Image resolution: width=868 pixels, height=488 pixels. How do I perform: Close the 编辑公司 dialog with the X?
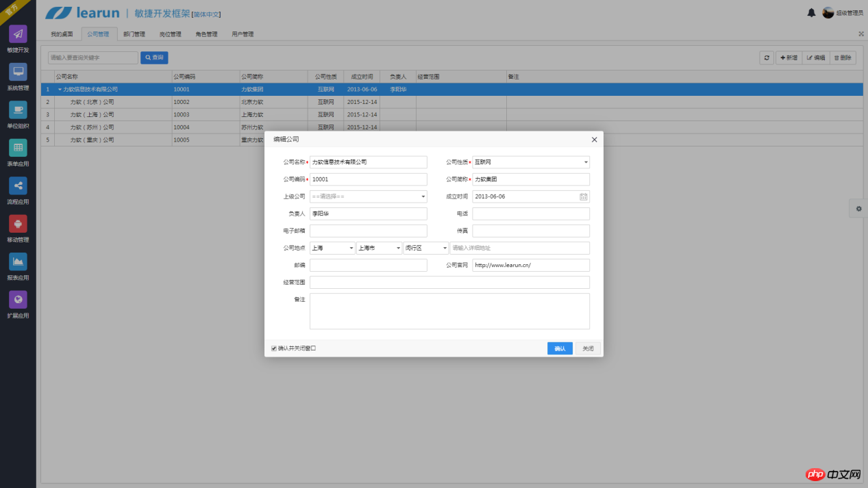click(594, 140)
